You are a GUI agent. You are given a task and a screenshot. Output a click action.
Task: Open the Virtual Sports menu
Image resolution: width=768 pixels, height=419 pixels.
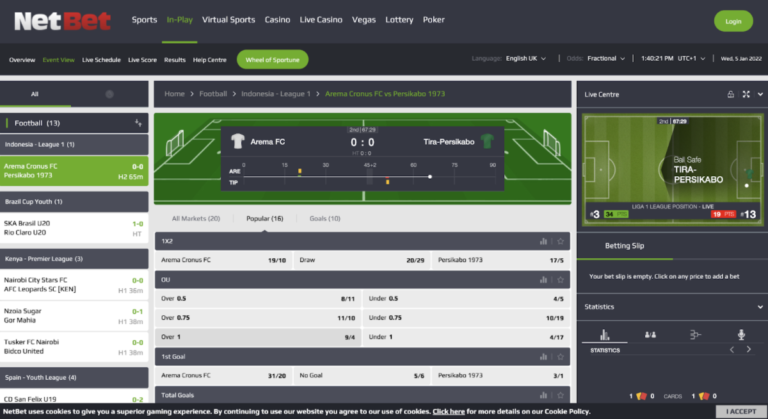pyautogui.click(x=228, y=20)
